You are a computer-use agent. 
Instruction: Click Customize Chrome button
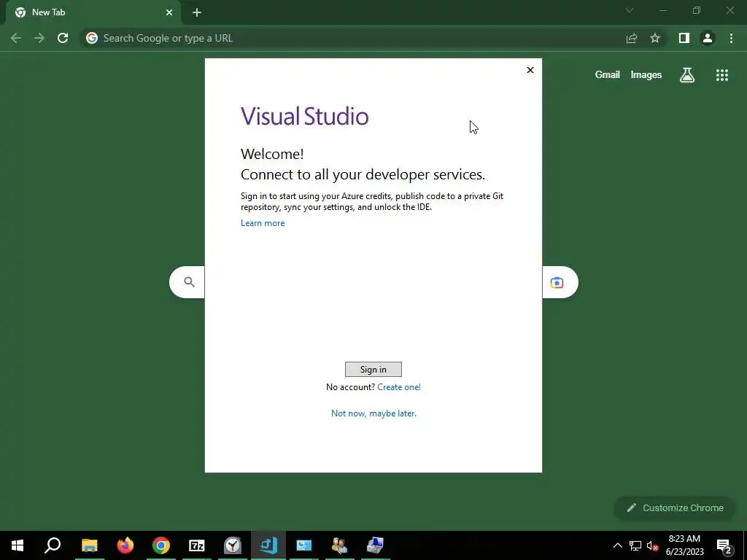[x=675, y=508]
